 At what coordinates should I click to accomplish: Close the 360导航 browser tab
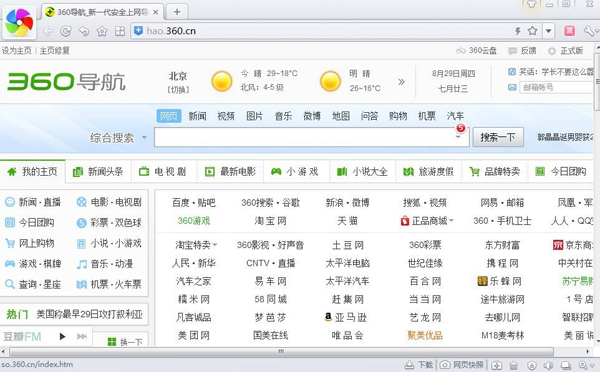pos(155,12)
